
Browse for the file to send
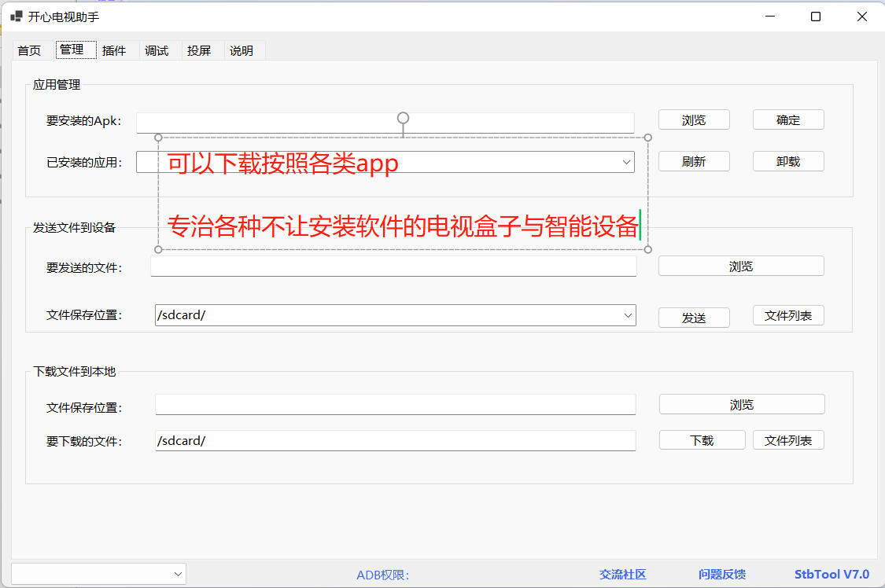740,266
